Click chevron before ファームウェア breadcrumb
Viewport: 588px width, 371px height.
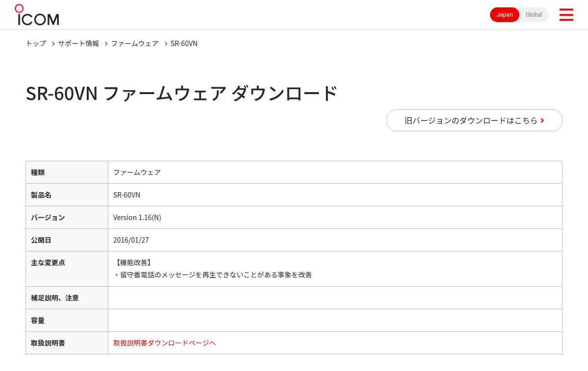tap(106, 44)
